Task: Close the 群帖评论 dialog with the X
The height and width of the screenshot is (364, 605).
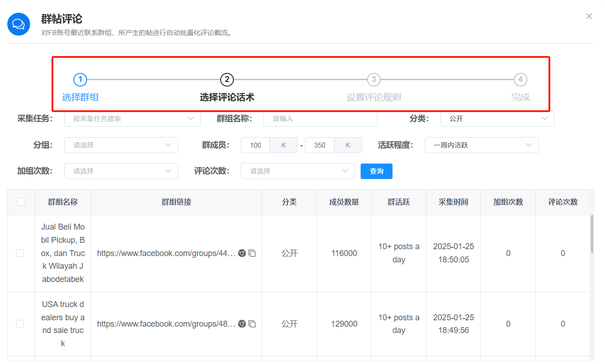Action: (x=589, y=16)
